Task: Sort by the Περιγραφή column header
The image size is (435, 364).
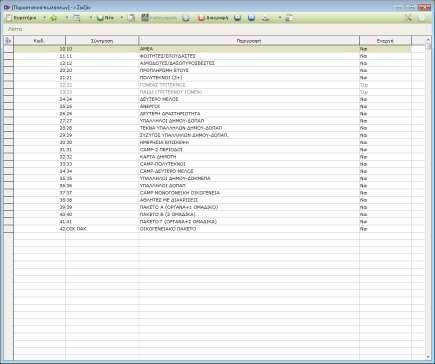Action: click(x=249, y=41)
